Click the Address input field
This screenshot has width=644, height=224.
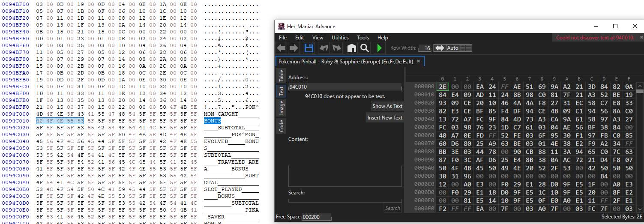click(x=345, y=87)
